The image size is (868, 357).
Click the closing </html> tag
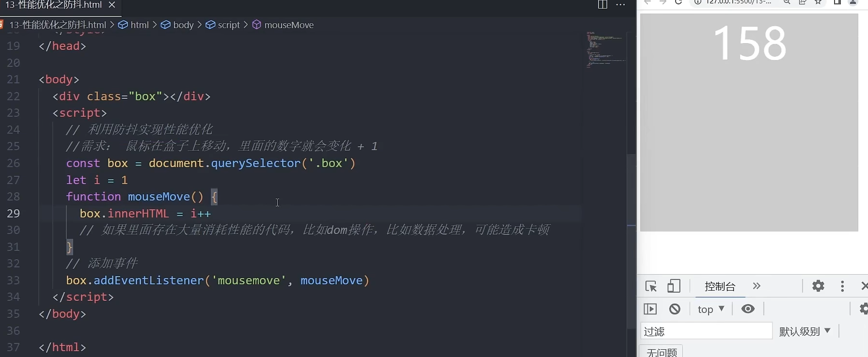point(63,347)
